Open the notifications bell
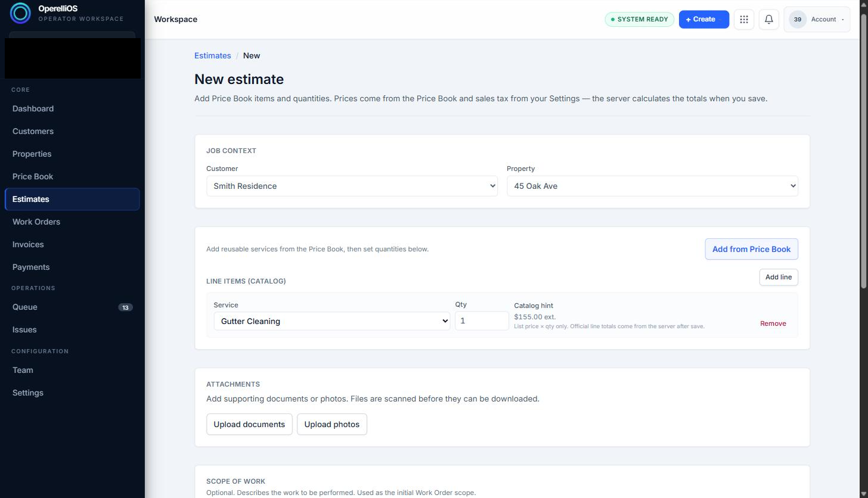The image size is (868, 498). pos(769,19)
